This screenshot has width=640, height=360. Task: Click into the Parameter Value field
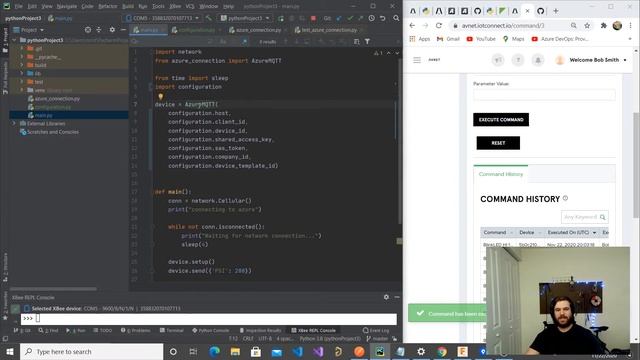pos(544,95)
